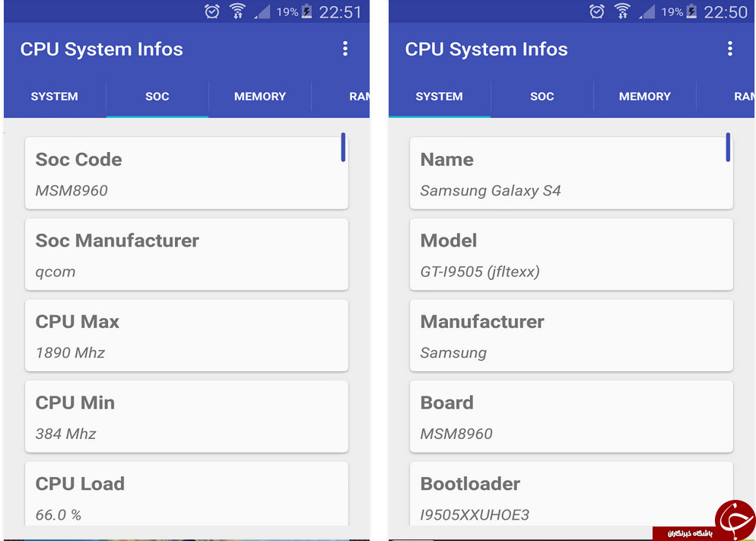Image resolution: width=756 pixels, height=541 pixels.
Task: Click the qcom value
Action: [x=56, y=272]
